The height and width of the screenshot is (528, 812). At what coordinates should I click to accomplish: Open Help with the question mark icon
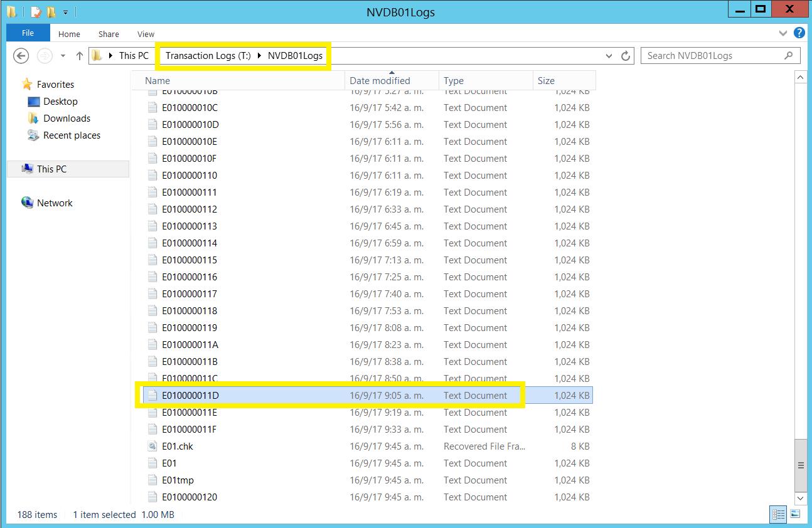(x=799, y=33)
